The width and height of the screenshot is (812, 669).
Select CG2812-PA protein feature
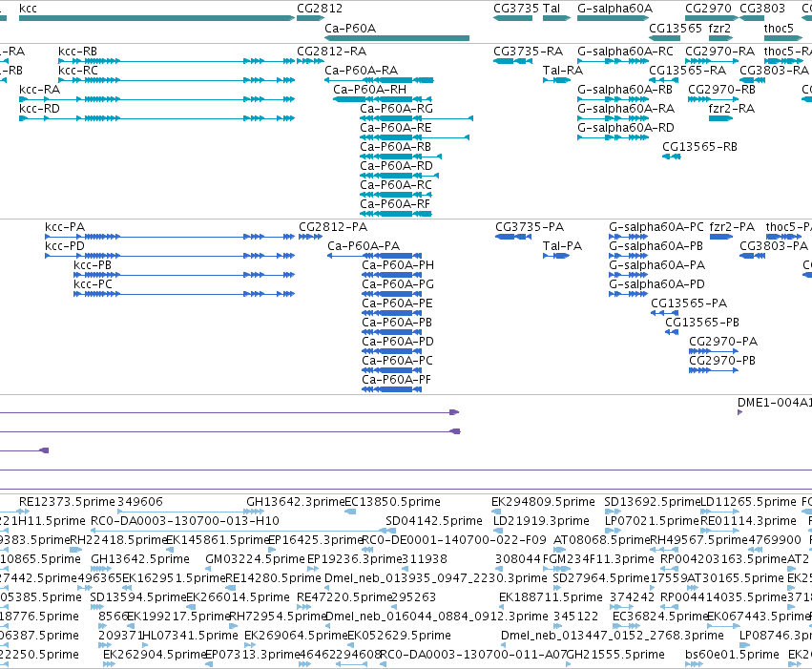coord(311,237)
